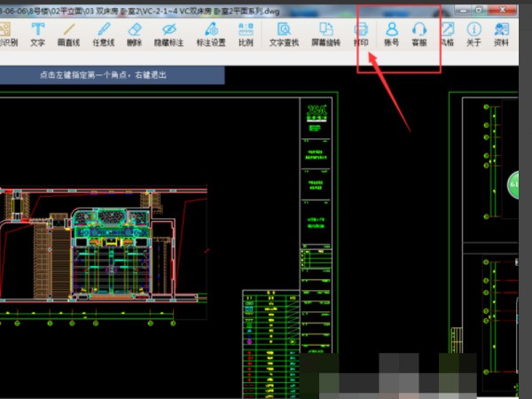This screenshot has width=532, height=399.
Task: Select the 删除 eraser tool
Action: [135, 34]
